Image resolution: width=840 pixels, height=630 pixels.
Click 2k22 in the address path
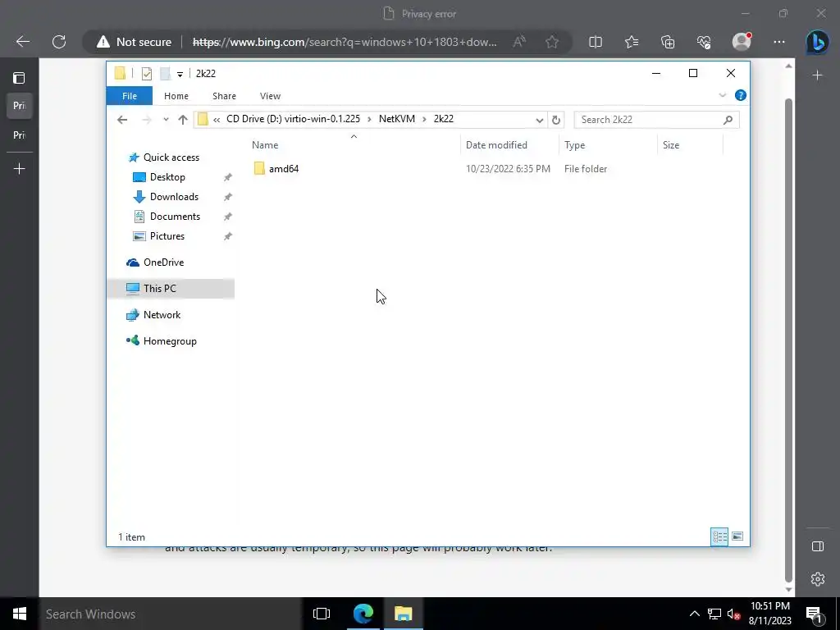pos(444,119)
